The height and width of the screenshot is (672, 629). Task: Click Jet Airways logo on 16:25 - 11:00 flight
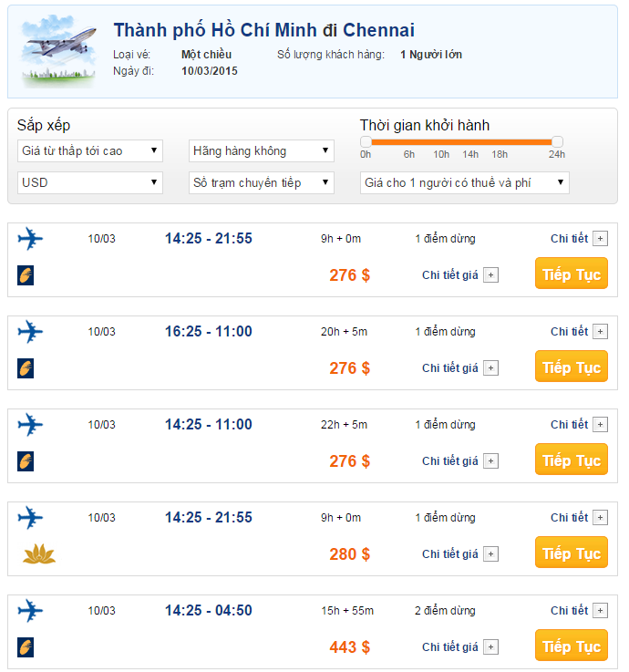tap(26, 368)
